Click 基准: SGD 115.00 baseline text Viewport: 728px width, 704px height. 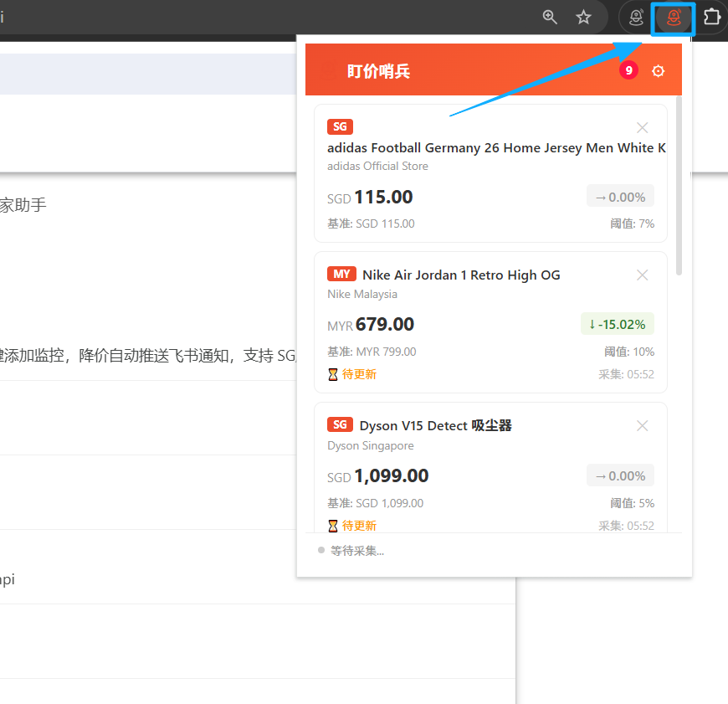pyautogui.click(x=371, y=224)
